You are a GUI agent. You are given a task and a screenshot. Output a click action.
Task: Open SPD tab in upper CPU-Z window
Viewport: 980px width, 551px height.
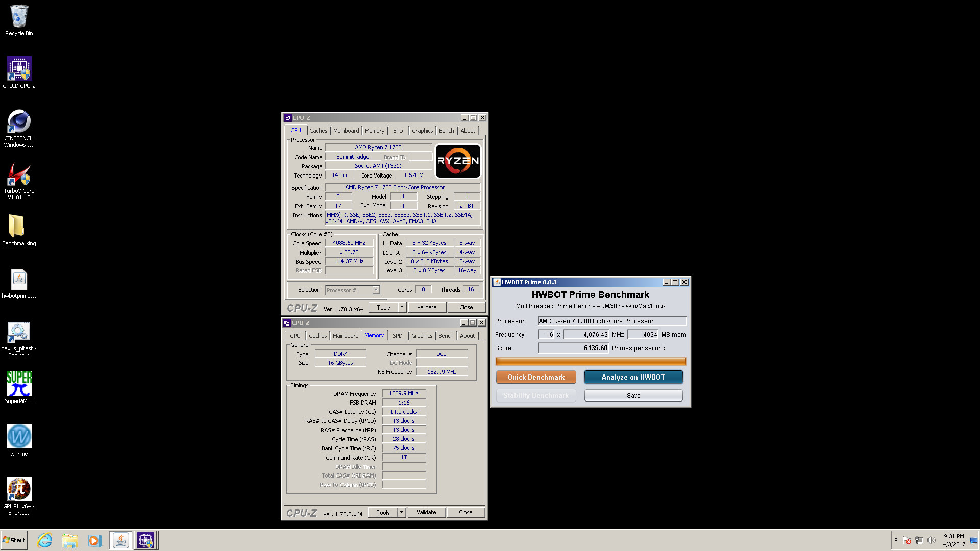[398, 131]
